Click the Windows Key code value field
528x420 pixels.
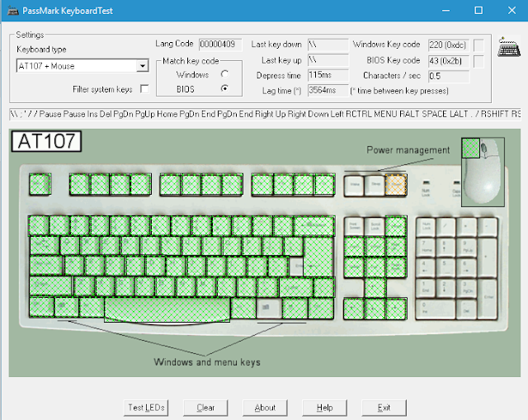[449, 45]
